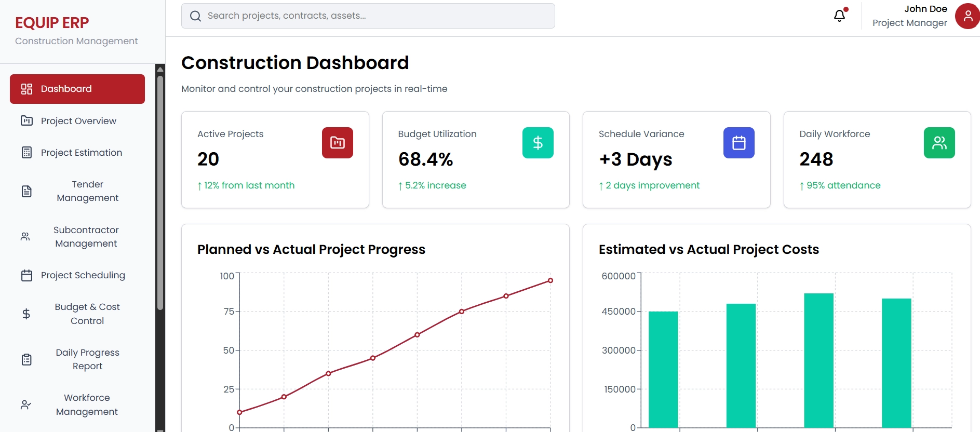Click the Schedule Variance calendar icon
This screenshot has height=432, width=980.
tap(739, 143)
